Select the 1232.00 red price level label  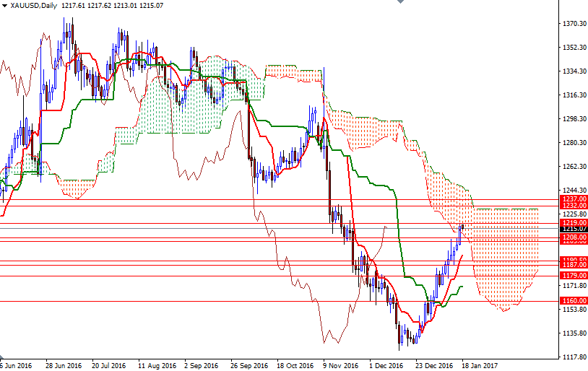click(573, 206)
